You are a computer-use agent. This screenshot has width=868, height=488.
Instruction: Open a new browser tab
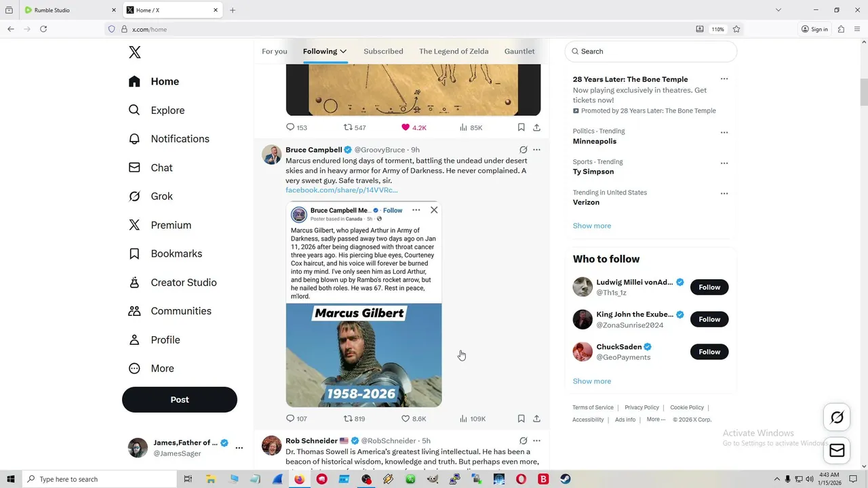(233, 10)
